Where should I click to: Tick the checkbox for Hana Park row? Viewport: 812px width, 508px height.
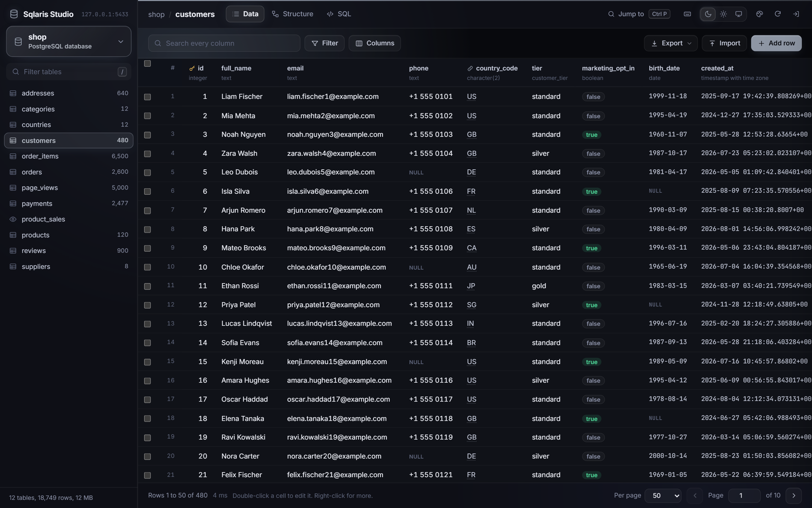[148, 229]
